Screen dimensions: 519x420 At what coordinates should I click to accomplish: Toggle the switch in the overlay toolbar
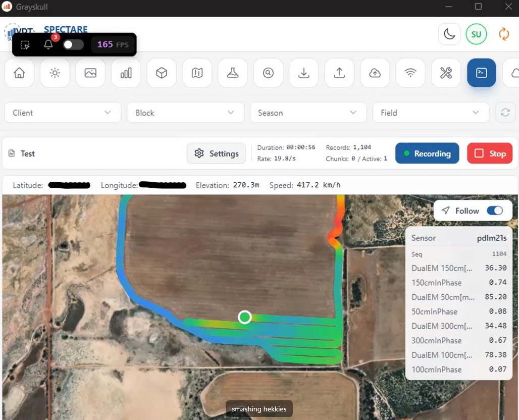[73, 45]
